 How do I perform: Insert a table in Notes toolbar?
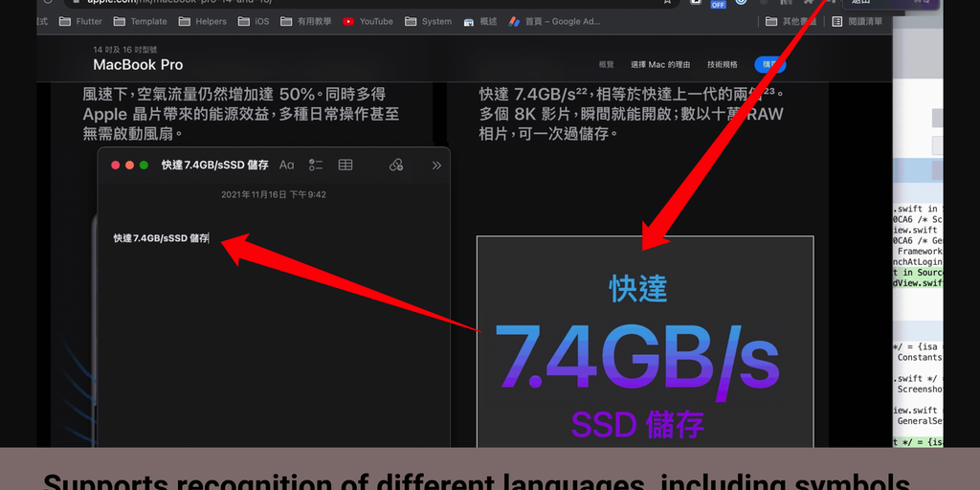click(x=345, y=165)
